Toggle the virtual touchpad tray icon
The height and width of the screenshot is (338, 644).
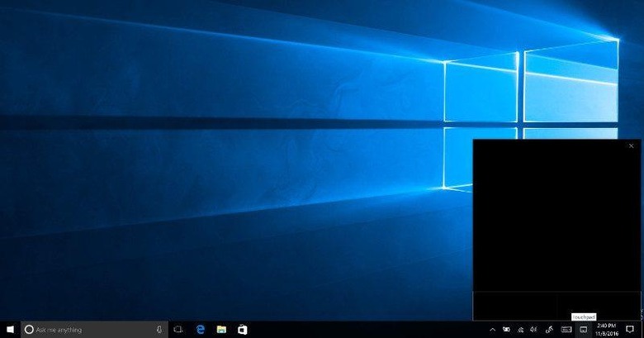pos(583,330)
